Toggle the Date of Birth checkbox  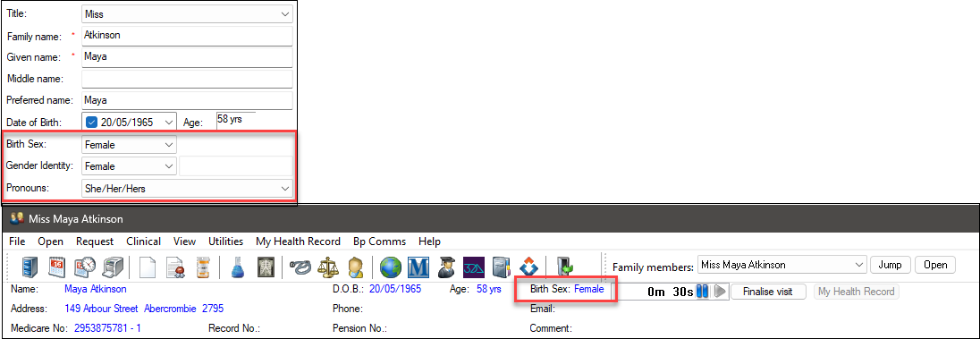click(91, 122)
